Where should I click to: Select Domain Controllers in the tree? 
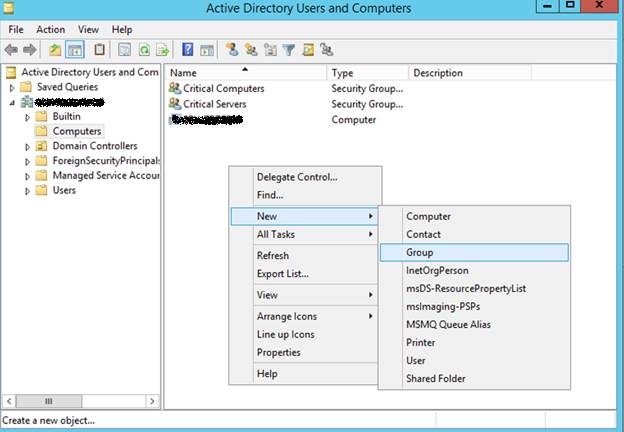(95, 146)
